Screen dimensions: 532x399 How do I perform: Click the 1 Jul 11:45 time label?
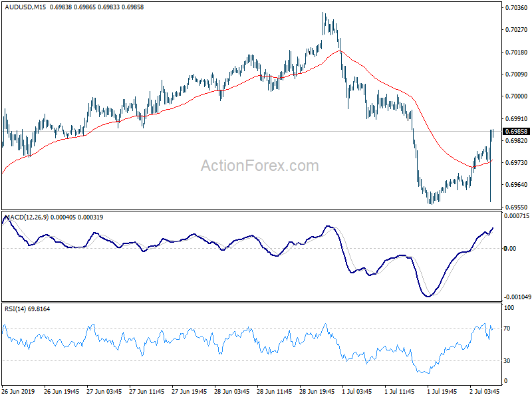click(x=400, y=392)
